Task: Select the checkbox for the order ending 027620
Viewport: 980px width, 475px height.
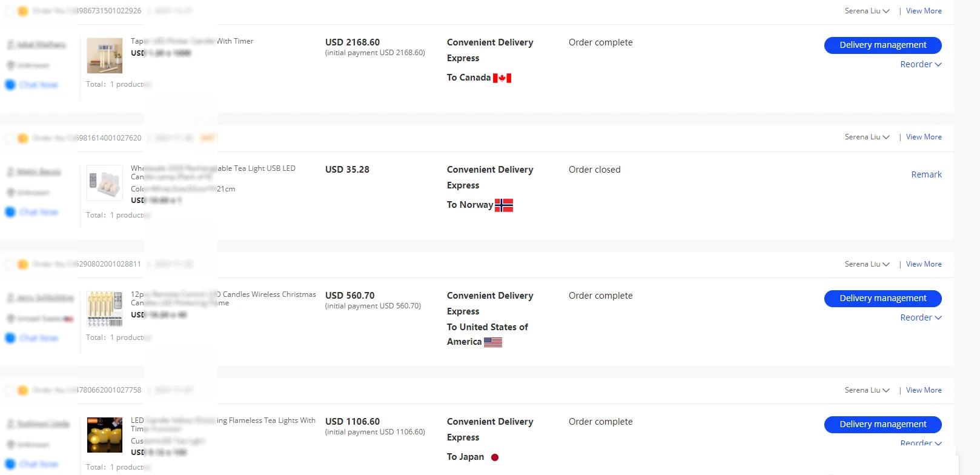Action: [10, 138]
